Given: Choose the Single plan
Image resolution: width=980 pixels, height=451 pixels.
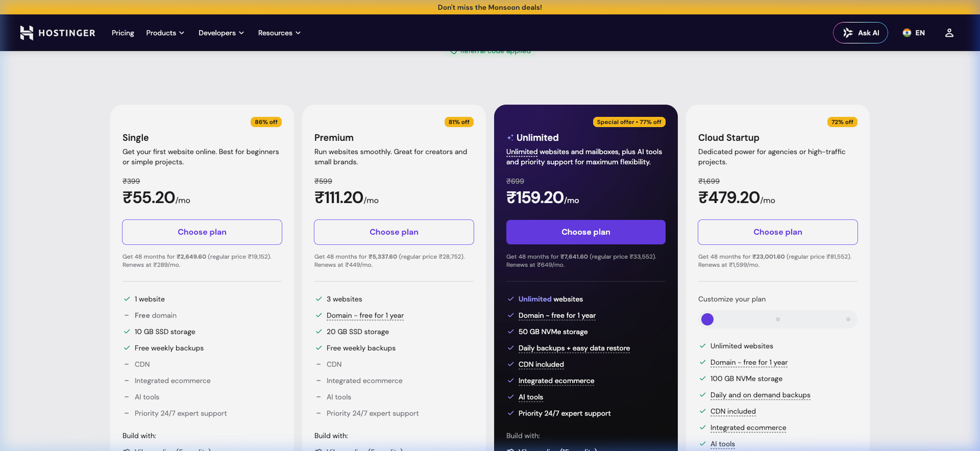Looking at the screenshot, I should [x=202, y=232].
